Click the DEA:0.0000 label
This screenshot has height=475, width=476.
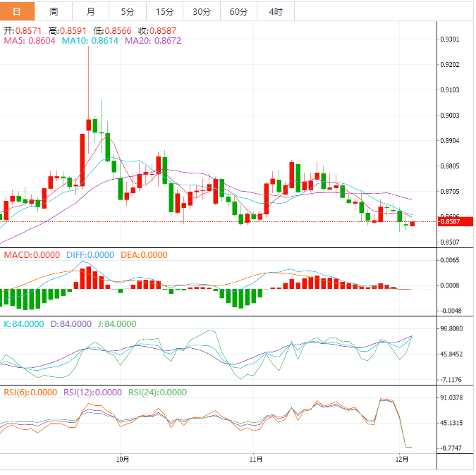tap(144, 255)
